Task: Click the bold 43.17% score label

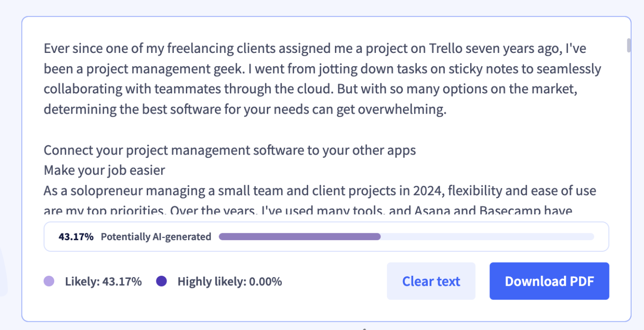Action: (x=76, y=237)
